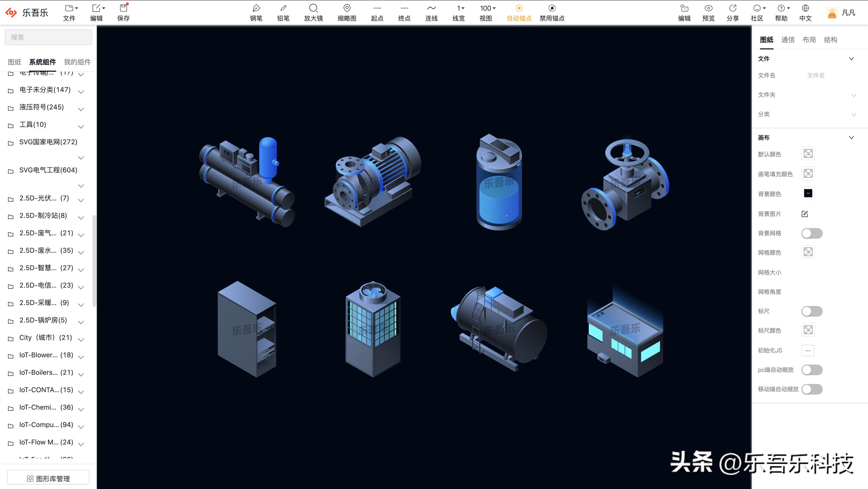Viewport: 868px width, 489px height.
Task: Switch to the 我的组件 tab
Action: (x=77, y=62)
